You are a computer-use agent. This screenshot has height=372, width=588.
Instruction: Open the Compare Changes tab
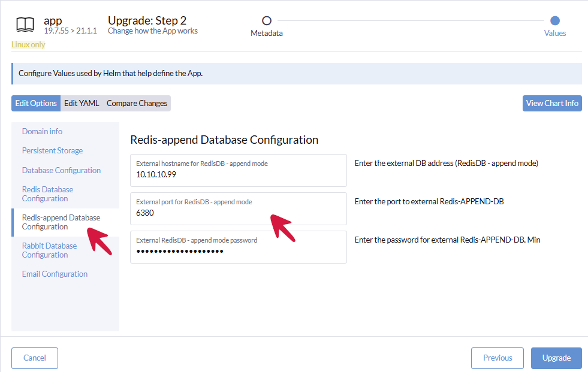click(x=137, y=103)
